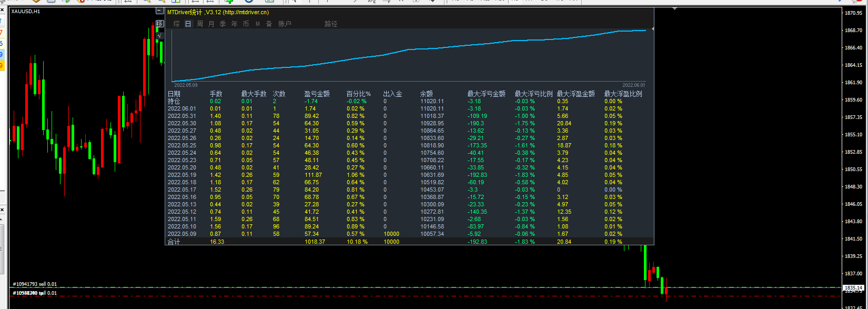Screen dimensions: 868x309
Task: Click the M tab in MTDriver
Action: pyautogui.click(x=258, y=24)
